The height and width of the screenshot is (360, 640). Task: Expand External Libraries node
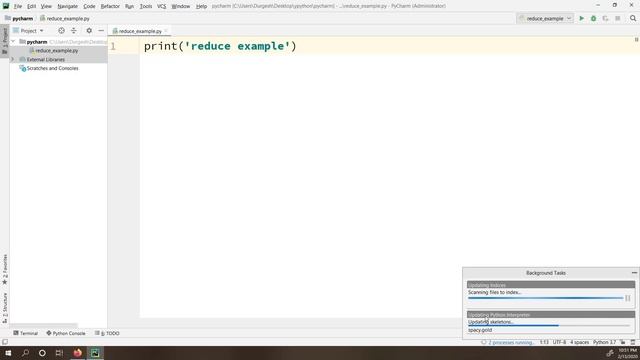tap(13, 60)
